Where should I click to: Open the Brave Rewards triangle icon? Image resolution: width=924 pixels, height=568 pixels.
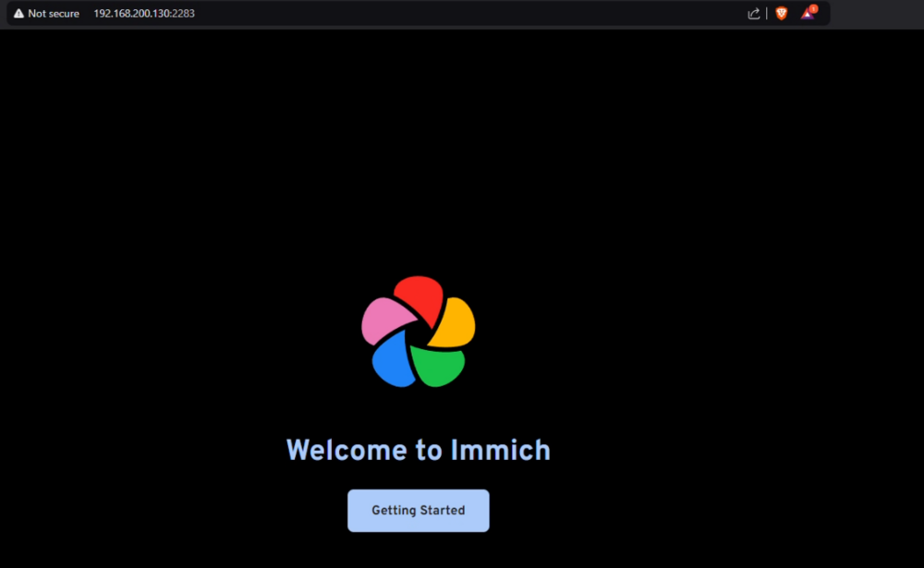[808, 13]
